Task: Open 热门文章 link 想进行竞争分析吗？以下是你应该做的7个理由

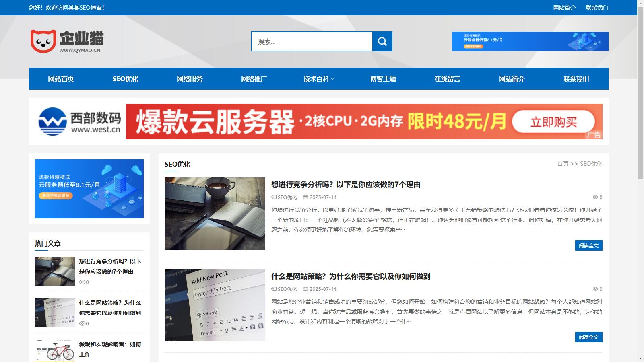Action: click(110, 266)
